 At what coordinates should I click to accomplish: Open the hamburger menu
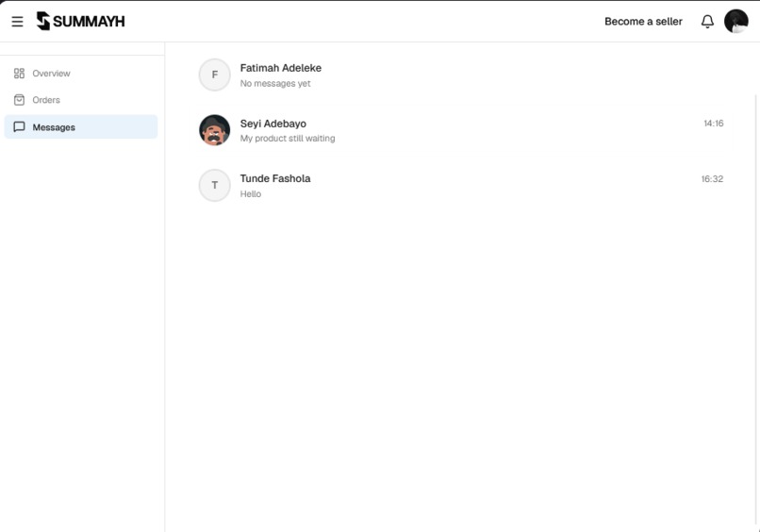[x=18, y=22]
